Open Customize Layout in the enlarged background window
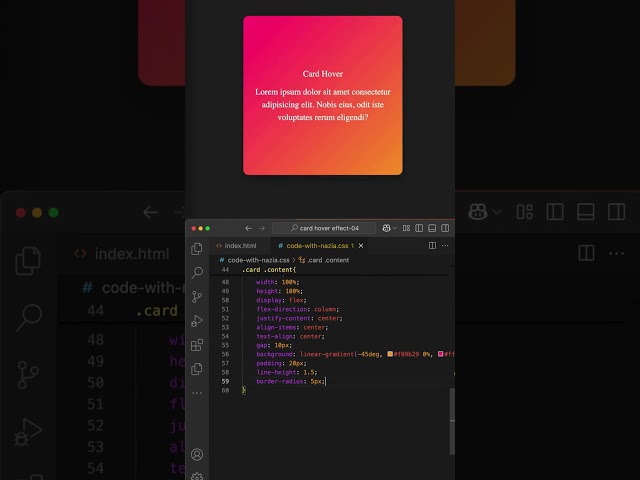Image resolution: width=640 pixels, height=480 pixels. (524, 212)
